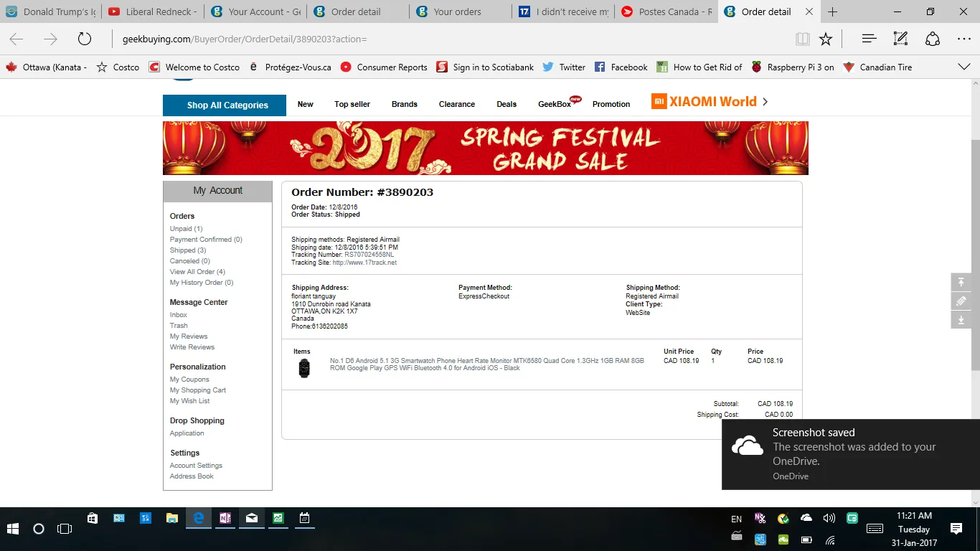Open the Top seller menu item
The height and width of the screenshot is (551, 980).
352,104
